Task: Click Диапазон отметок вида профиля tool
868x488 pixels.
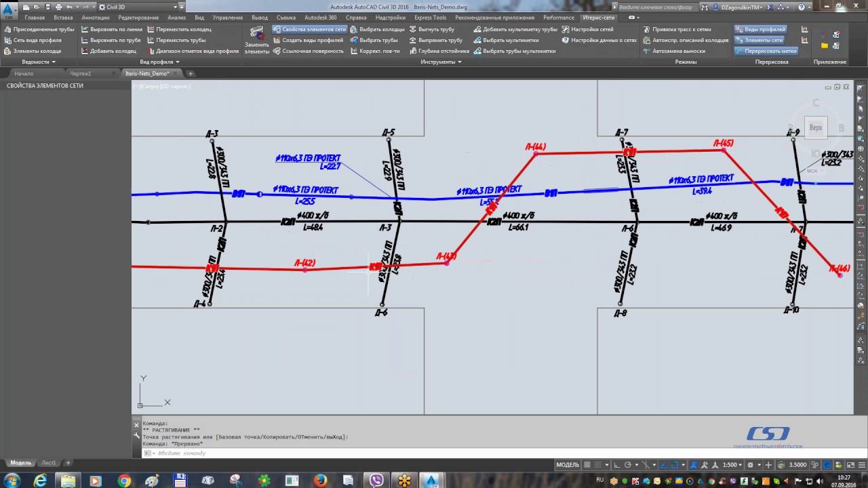Action: point(193,51)
